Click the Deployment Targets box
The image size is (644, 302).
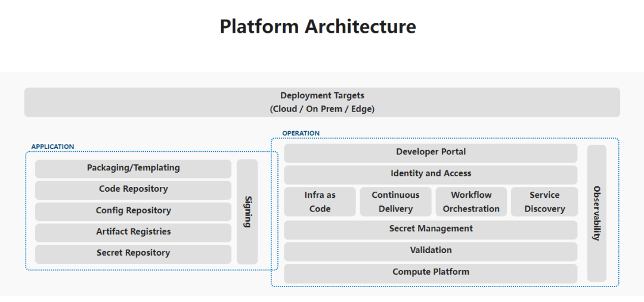tap(322, 102)
